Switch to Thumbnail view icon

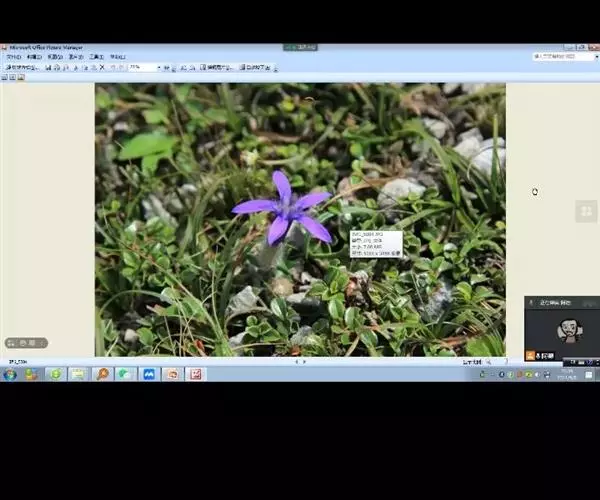coord(4,77)
